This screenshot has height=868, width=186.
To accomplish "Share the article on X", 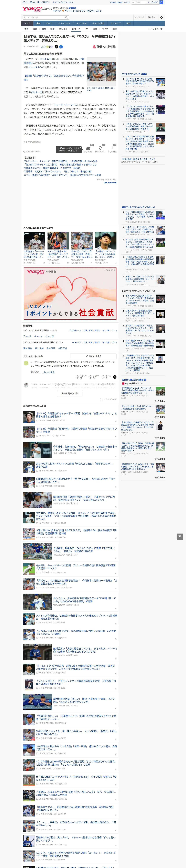I will tap(56, 47).
